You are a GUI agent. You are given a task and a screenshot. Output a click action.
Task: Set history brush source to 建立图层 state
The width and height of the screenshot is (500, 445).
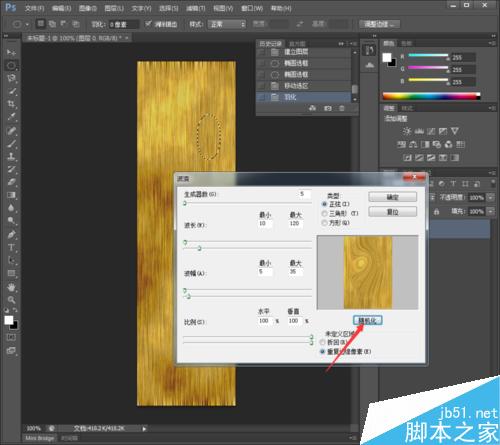pos(262,52)
